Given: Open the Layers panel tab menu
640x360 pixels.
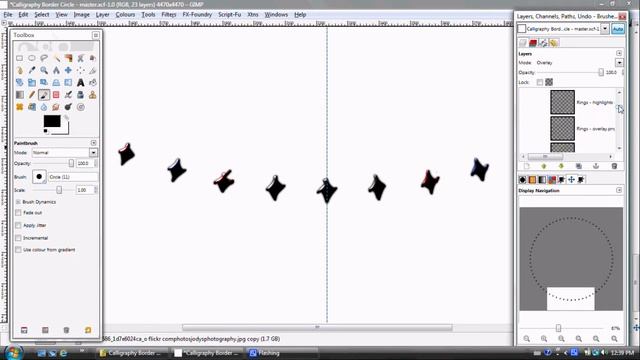Looking at the screenshot, I should 619,53.
